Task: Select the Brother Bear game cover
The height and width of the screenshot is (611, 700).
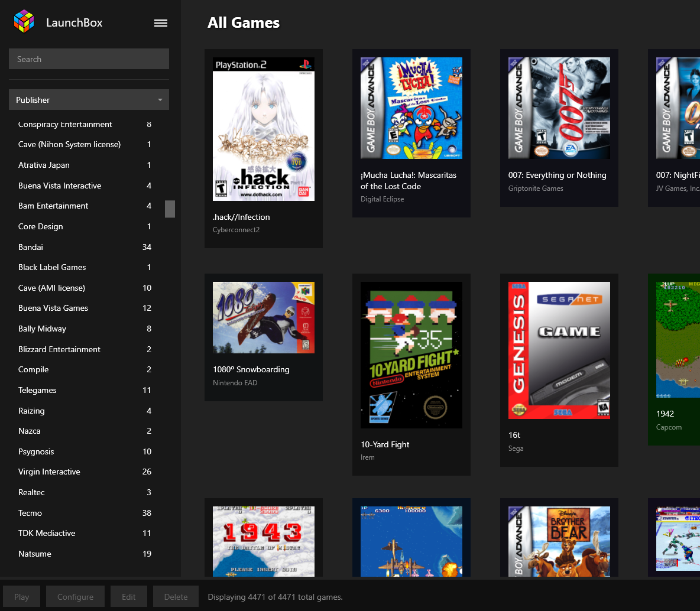Action: click(x=559, y=541)
